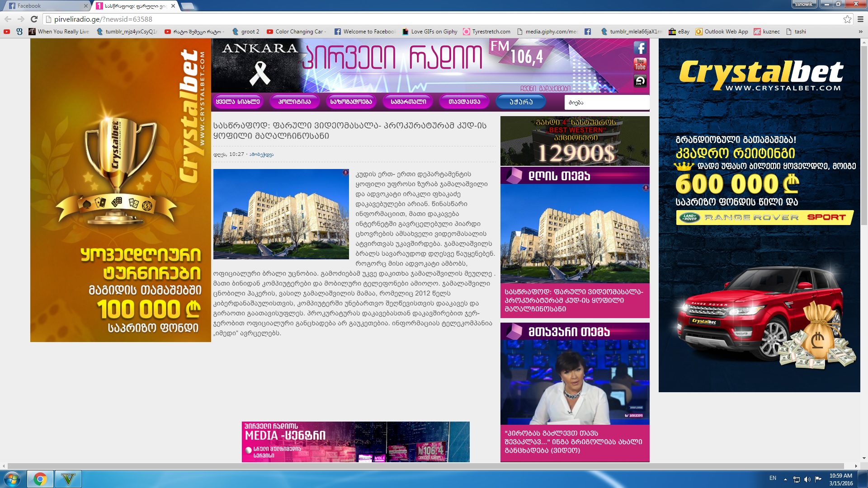Open the Chrome menu hamburger icon
Viewport: 868px width, 488px height.
tap(860, 19)
